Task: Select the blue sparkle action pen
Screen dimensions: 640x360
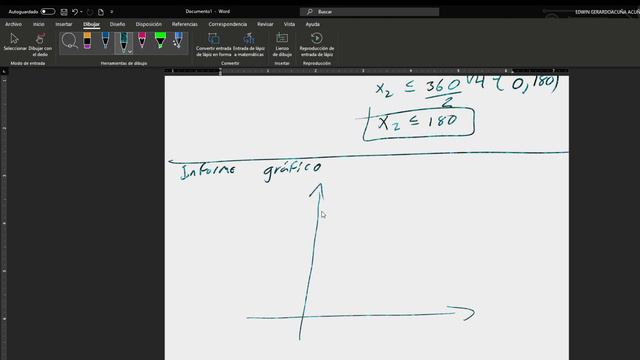Action: (x=178, y=41)
